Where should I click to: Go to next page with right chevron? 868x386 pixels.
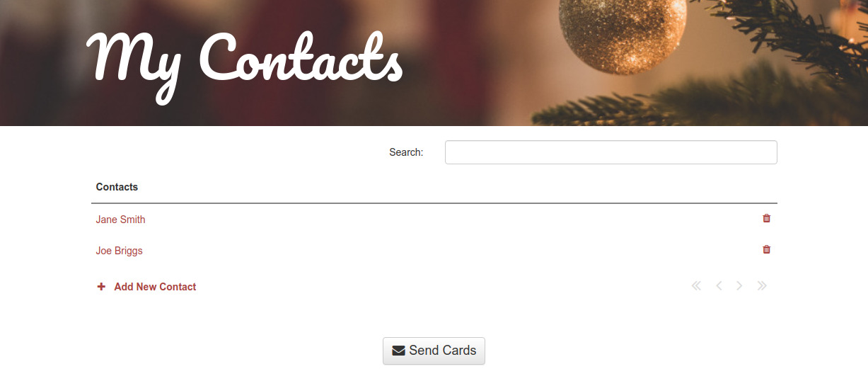coord(739,286)
